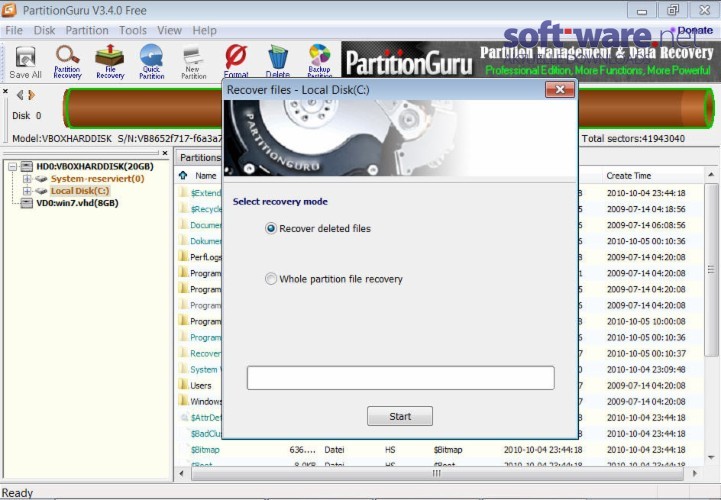Launch the File Recovery tool
The height and width of the screenshot is (500, 721).
click(110, 62)
